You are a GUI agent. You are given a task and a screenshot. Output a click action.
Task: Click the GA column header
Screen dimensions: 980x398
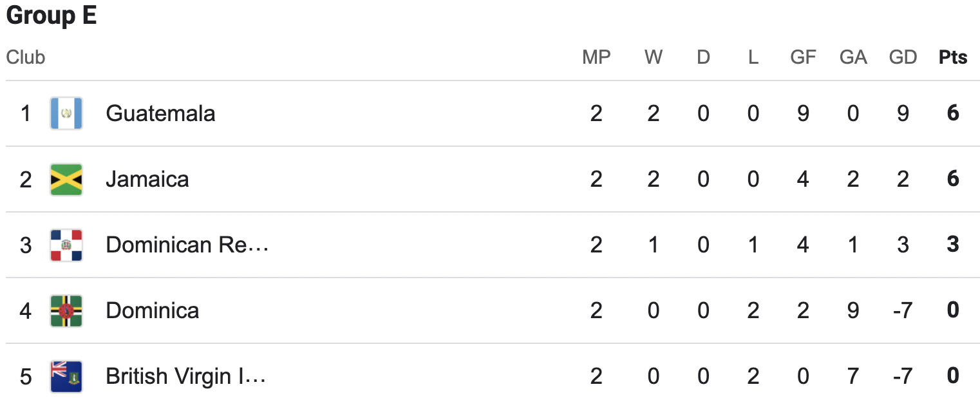click(x=853, y=57)
